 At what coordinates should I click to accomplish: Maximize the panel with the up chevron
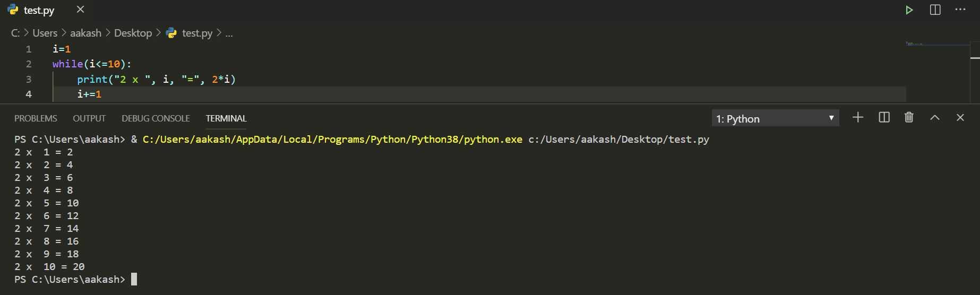tap(934, 118)
